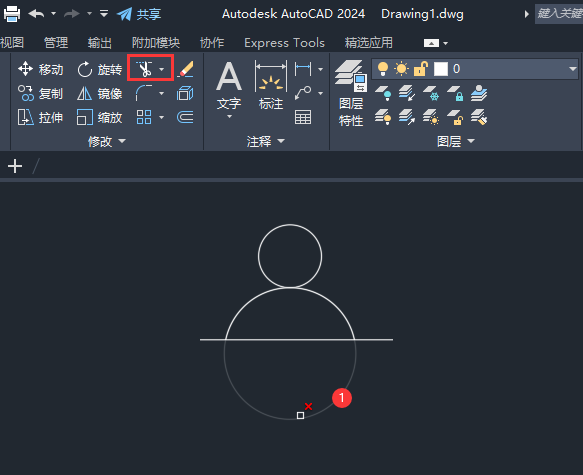The width and height of the screenshot is (583, 475).
Task: Select the 缩放 scale tool
Action: pyautogui.click(x=99, y=117)
